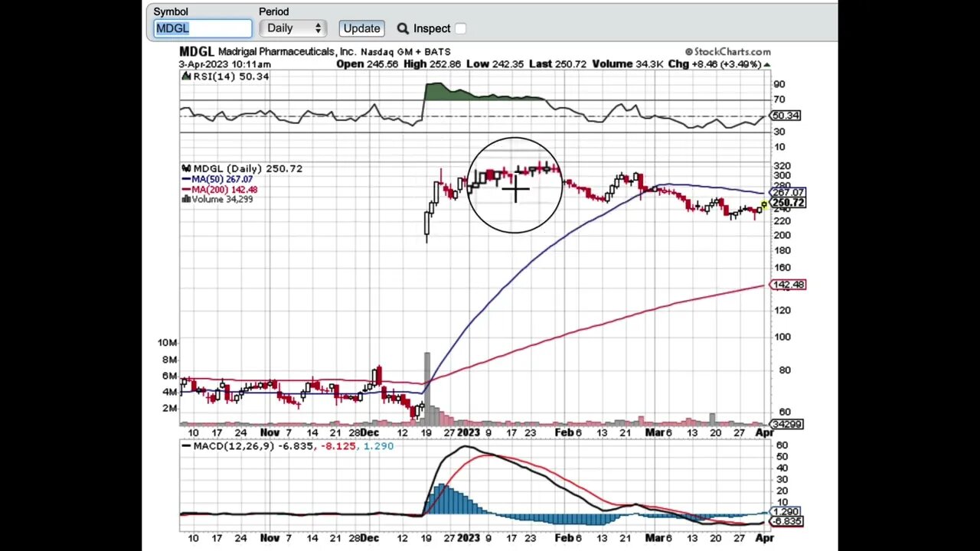Click the 142.48 MA(200) price tag

click(789, 285)
